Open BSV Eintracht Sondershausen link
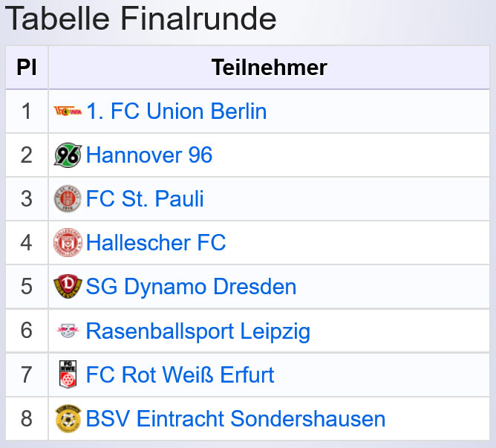Image resolution: width=496 pixels, height=448 pixels. (235, 418)
